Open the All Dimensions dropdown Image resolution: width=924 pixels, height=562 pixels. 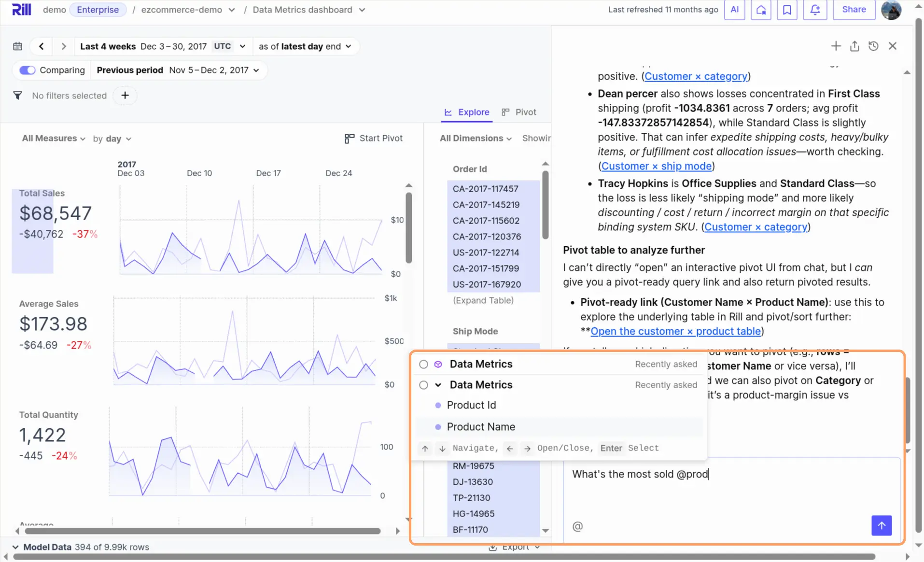click(476, 139)
